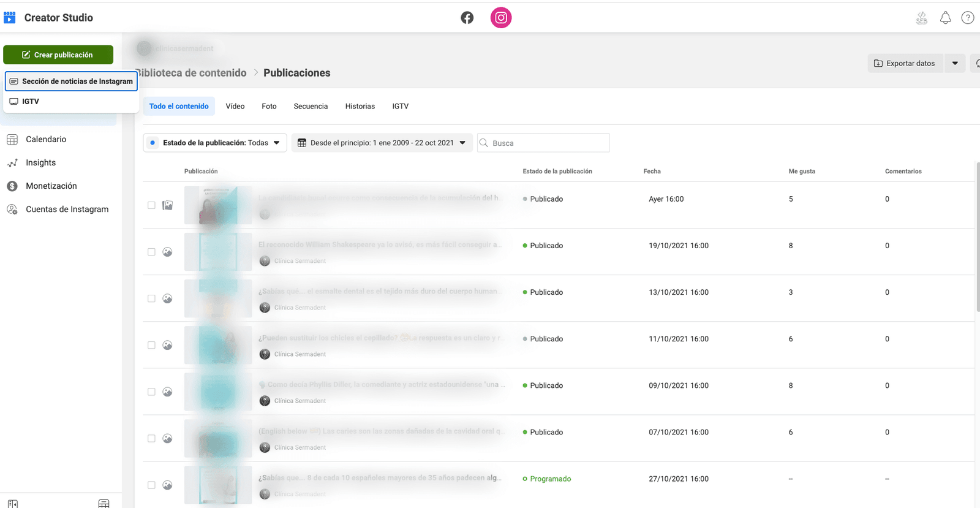Switch to the Historias tab
Image resolution: width=980 pixels, height=508 pixels.
360,107
